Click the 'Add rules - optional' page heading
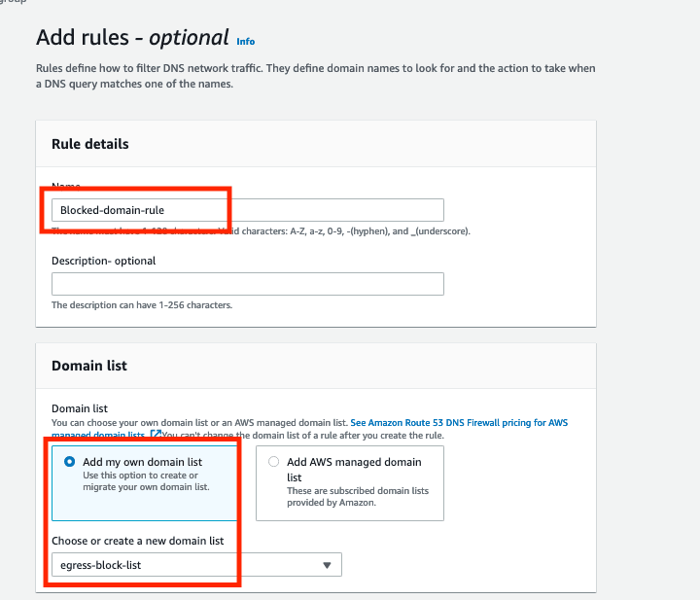 pyautogui.click(x=132, y=38)
